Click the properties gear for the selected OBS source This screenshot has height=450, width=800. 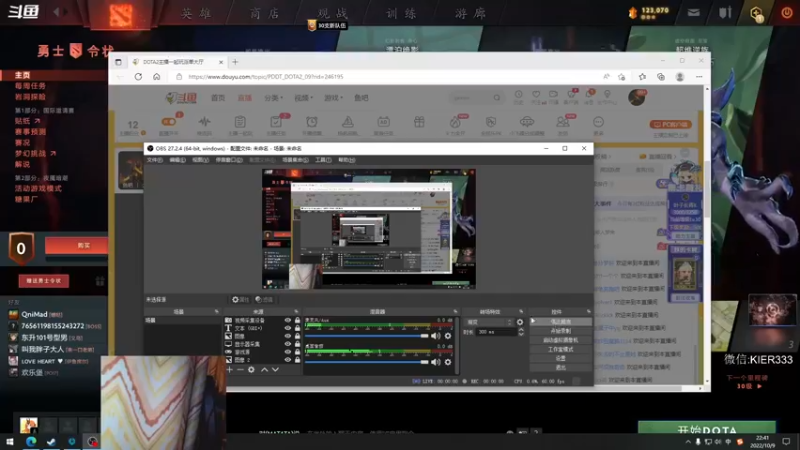pos(240,299)
